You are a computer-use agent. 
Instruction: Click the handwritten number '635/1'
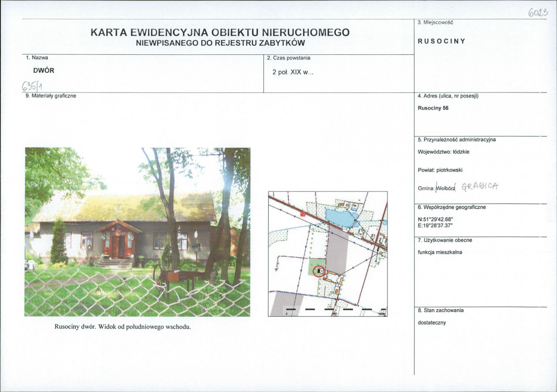33,86
